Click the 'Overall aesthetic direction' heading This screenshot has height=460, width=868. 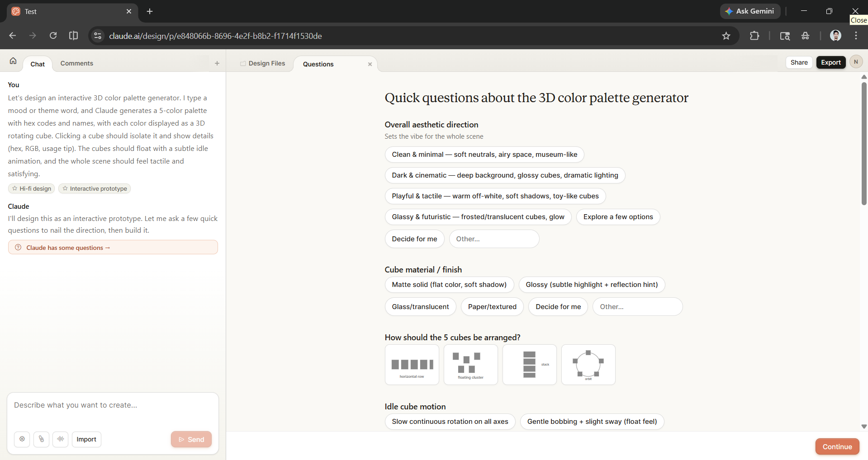click(432, 125)
